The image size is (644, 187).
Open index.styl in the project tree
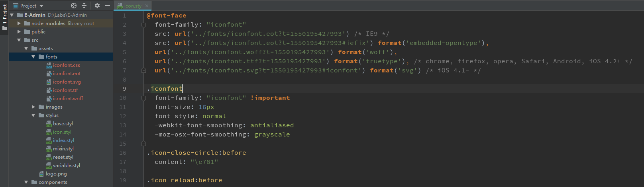point(63,140)
